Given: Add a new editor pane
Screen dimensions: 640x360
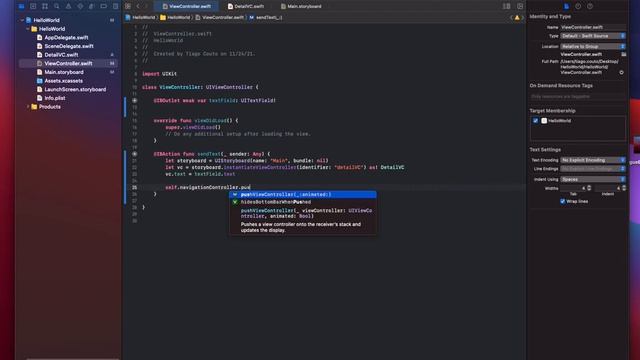Looking at the screenshot, I should pyautogui.click(x=520, y=6).
